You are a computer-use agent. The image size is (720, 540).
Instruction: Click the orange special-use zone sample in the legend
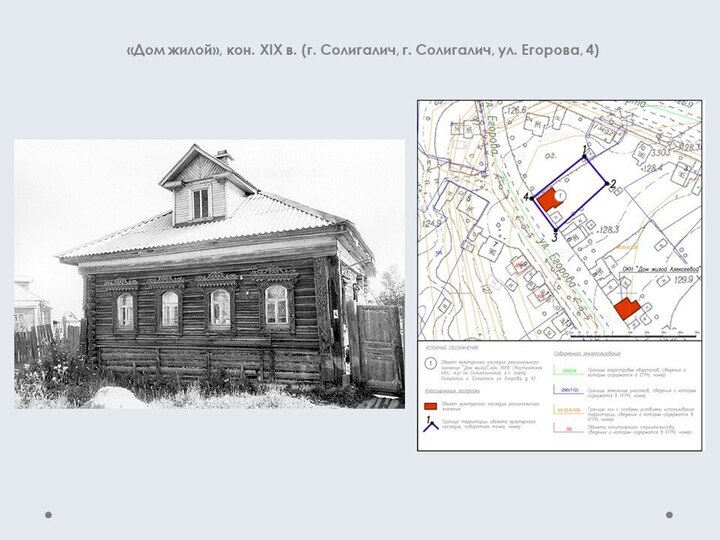[x=568, y=410]
